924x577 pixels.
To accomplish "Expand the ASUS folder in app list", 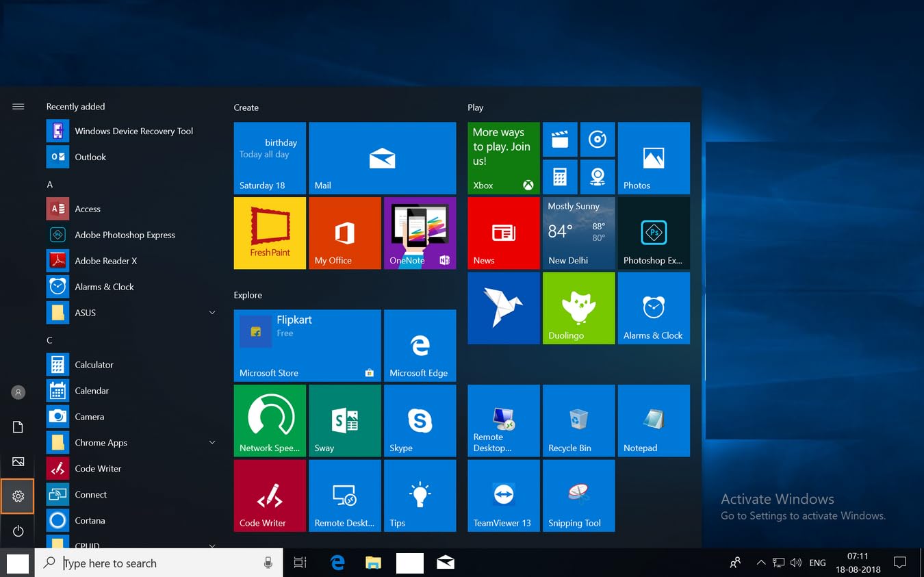I will pos(212,313).
